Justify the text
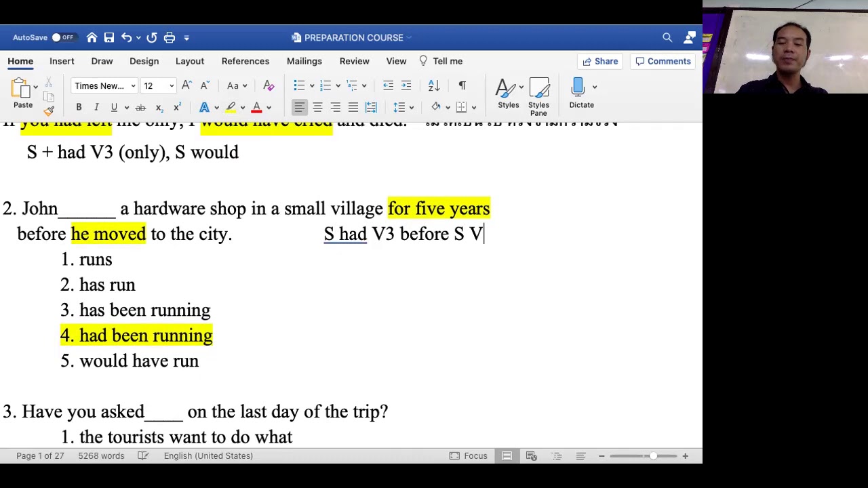Image resolution: width=868 pixels, height=488 pixels. click(353, 108)
